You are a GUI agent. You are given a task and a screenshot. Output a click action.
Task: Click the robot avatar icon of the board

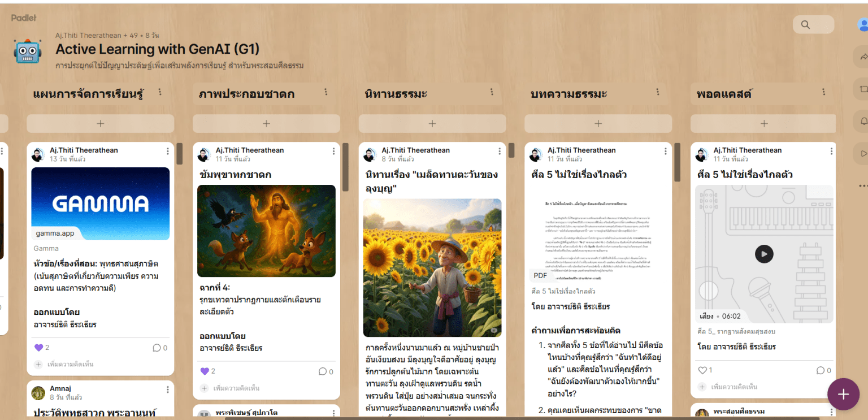pyautogui.click(x=28, y=51)
